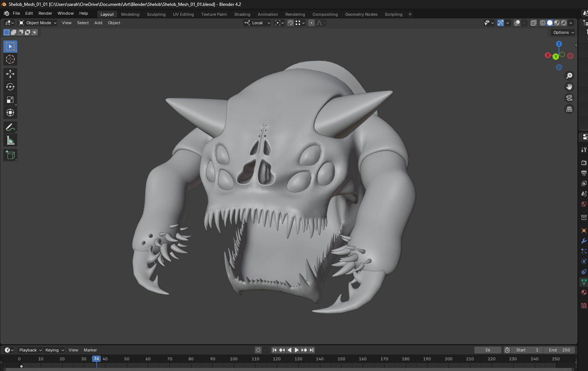The image size is (588, 371).
Task: Click the current frame marker 36
Action: pos(96,358)
